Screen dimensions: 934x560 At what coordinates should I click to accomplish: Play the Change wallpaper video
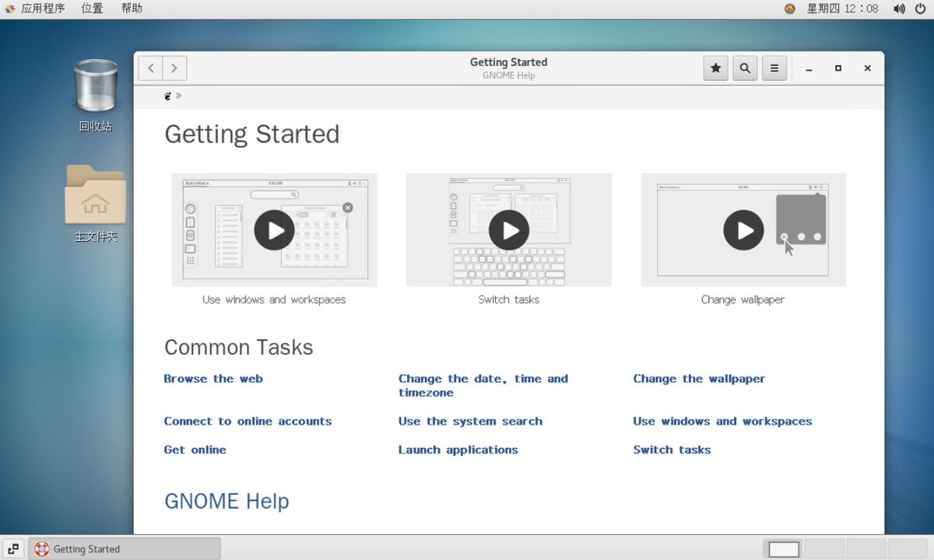click(x=743, y=230)
